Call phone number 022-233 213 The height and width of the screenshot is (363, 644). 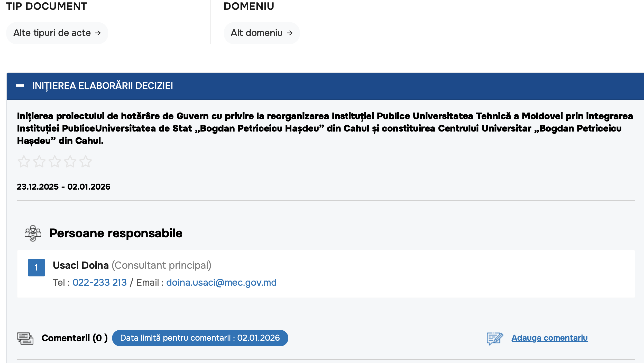99,283
